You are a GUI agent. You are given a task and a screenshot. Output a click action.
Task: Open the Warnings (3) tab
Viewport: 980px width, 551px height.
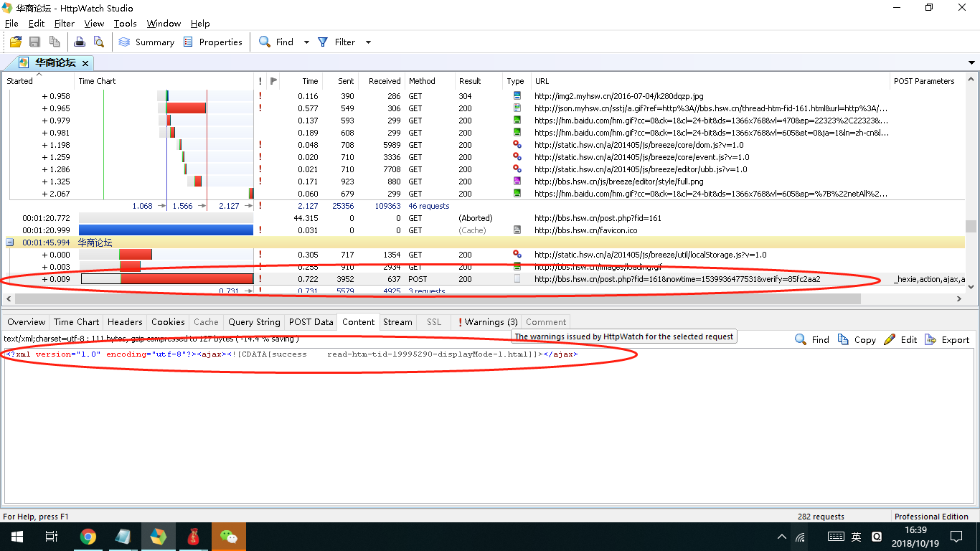pos(488,322)
